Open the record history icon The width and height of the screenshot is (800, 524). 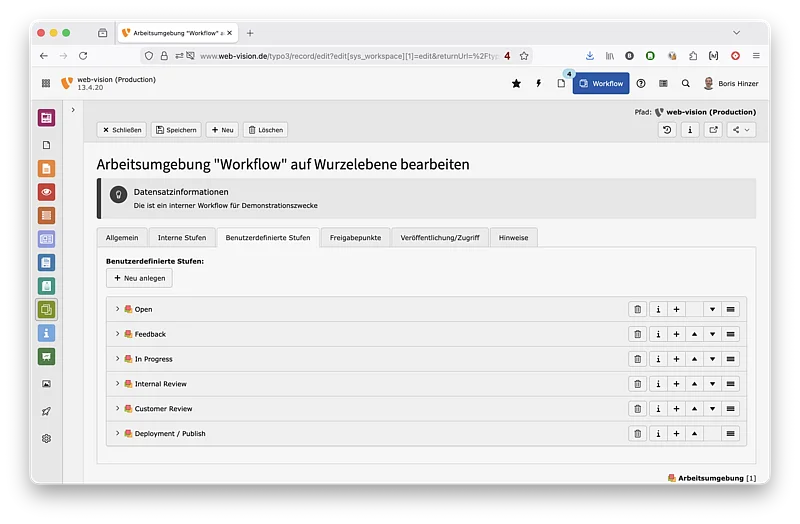[667, 130]
